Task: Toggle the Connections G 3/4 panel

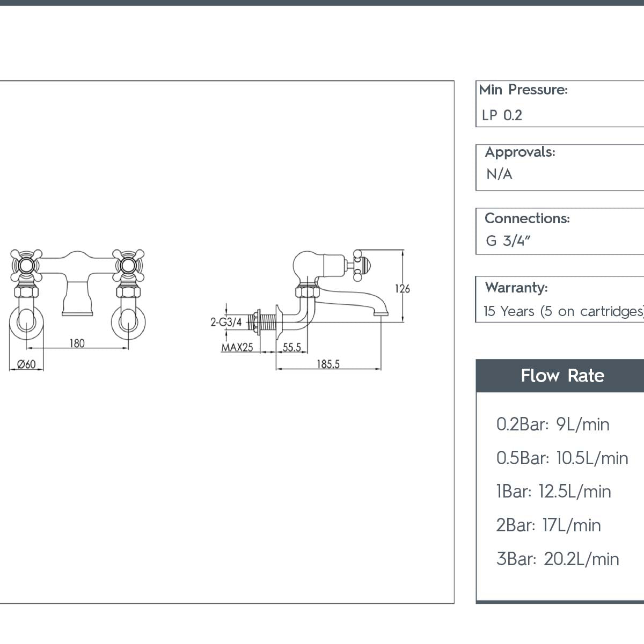Action: click(558, 231)
